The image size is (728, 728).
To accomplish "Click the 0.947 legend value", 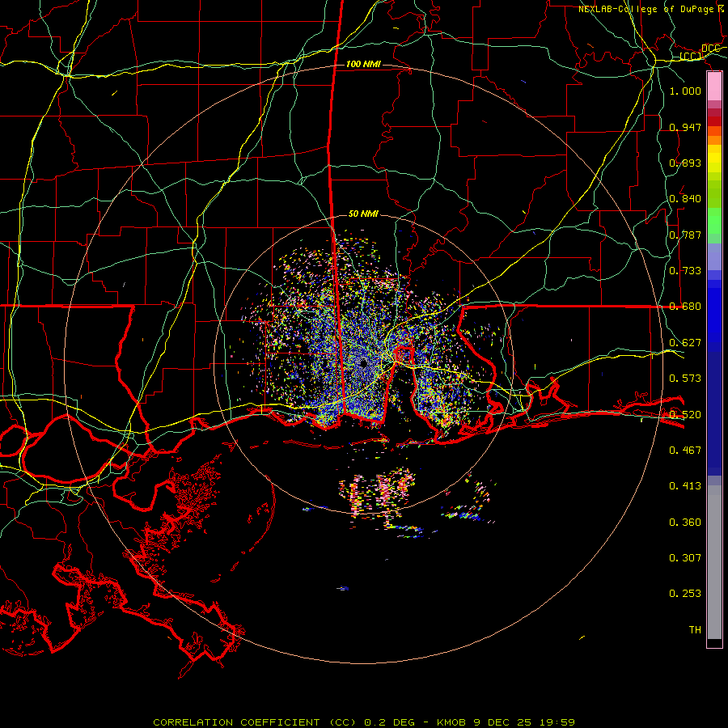I will coord(685,127).
